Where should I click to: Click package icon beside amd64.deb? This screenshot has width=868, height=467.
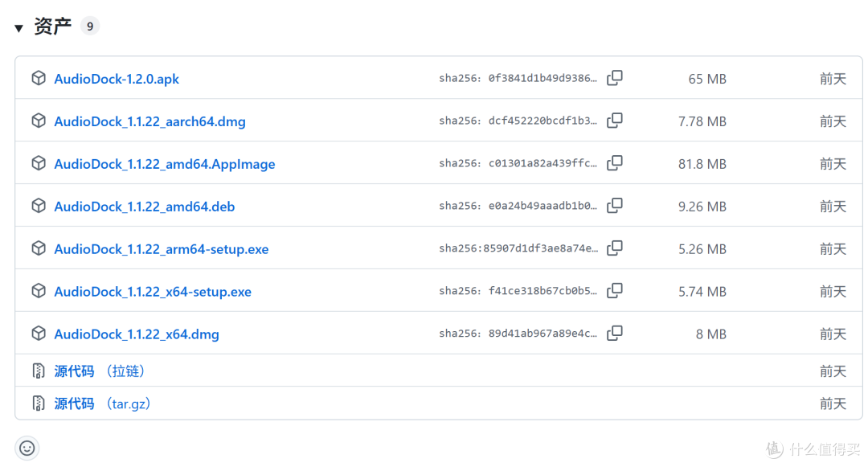[39, 206]
